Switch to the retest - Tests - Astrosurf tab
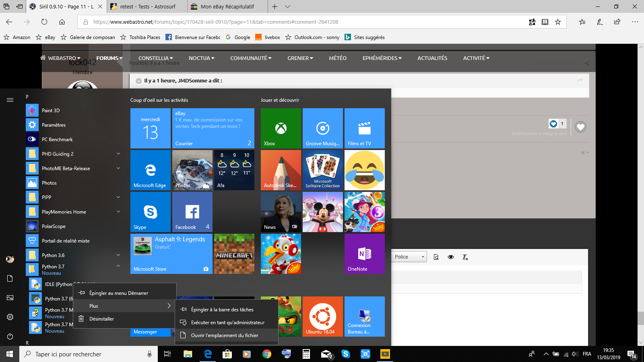 [147, 6]
